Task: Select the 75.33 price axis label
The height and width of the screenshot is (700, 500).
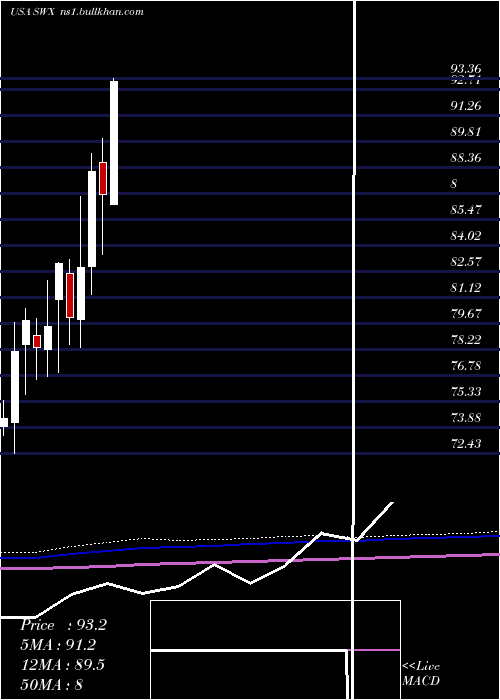Action: [466, 392]
